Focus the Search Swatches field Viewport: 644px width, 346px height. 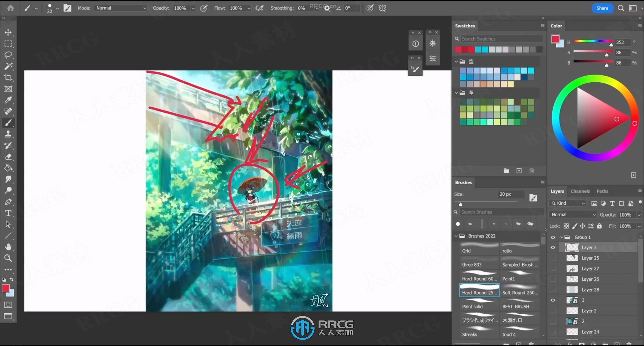(x=501, y=39)
